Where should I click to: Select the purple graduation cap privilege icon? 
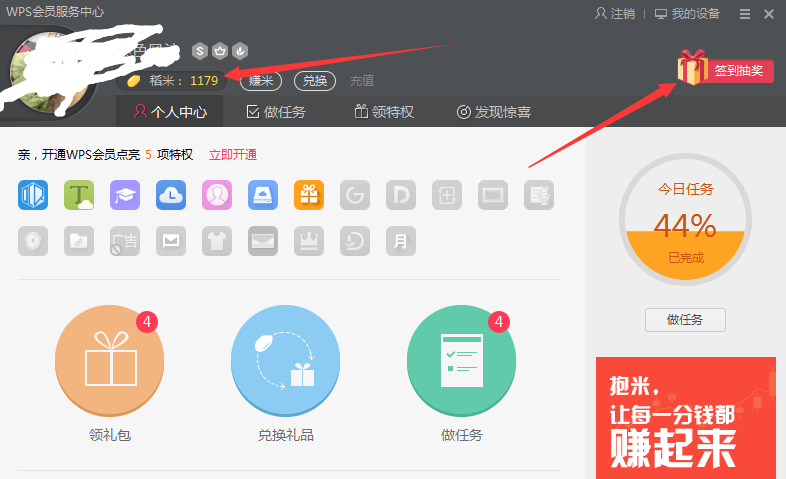point(125,195)
